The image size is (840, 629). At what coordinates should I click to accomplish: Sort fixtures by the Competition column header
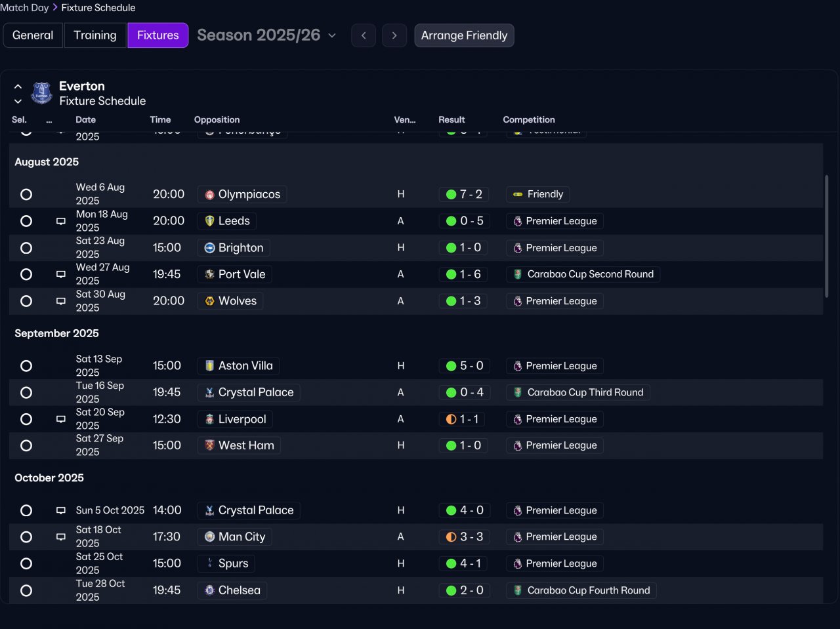click(529, 119)
